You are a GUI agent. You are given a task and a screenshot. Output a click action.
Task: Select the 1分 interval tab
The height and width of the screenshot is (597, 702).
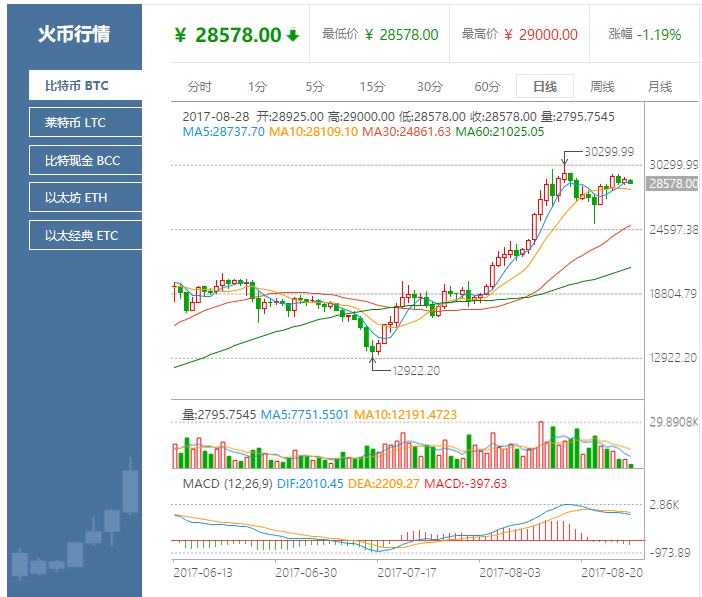257,86
